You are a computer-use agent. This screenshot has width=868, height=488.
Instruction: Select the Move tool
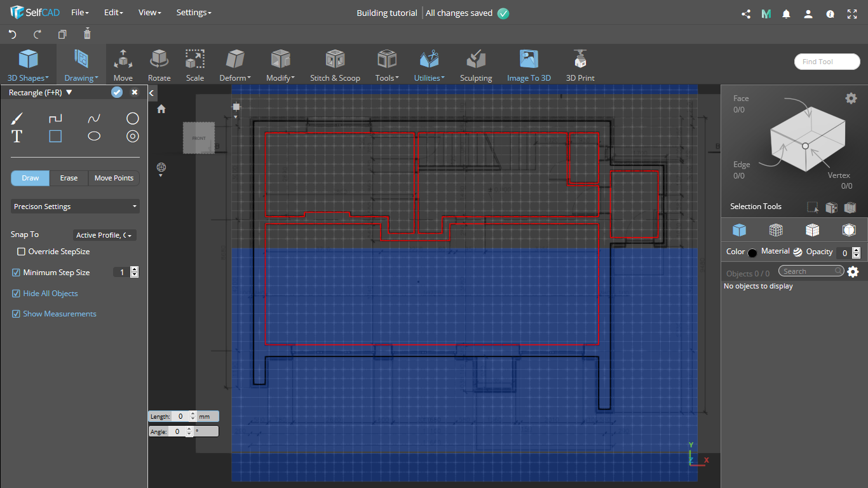[x=123, y=65]
